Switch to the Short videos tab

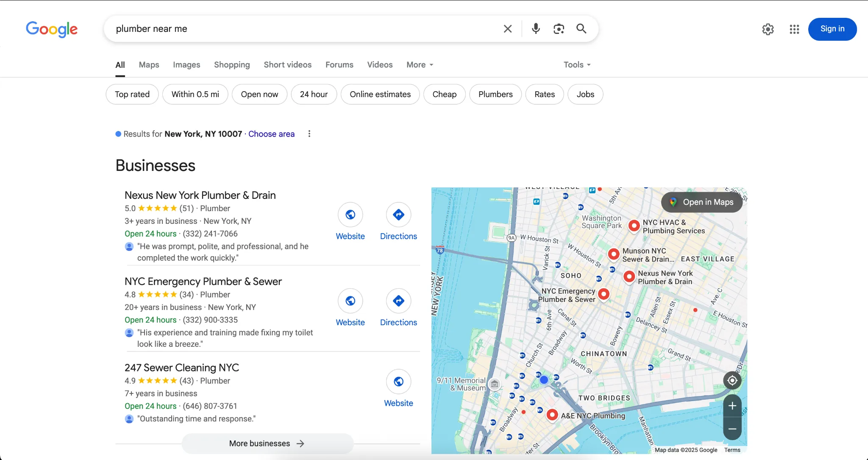coord(287,65)
